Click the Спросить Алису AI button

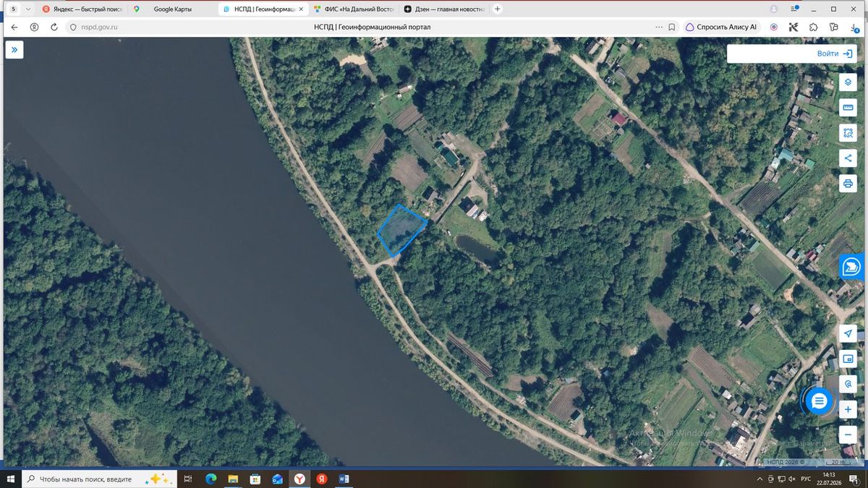[720, 27]
